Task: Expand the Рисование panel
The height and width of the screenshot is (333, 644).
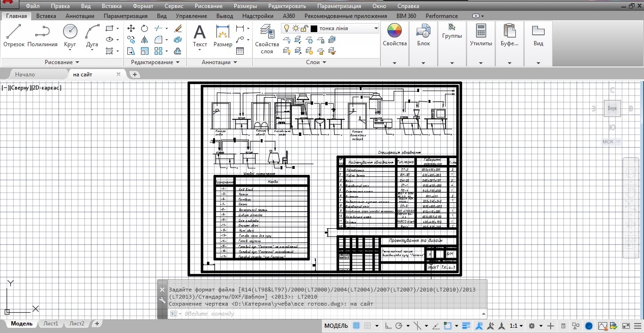Action: (62, 62)
